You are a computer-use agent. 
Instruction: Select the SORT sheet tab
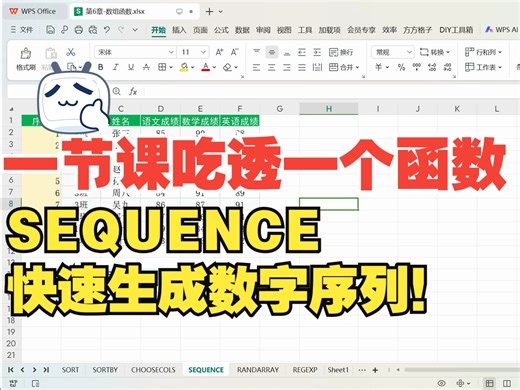70,370
